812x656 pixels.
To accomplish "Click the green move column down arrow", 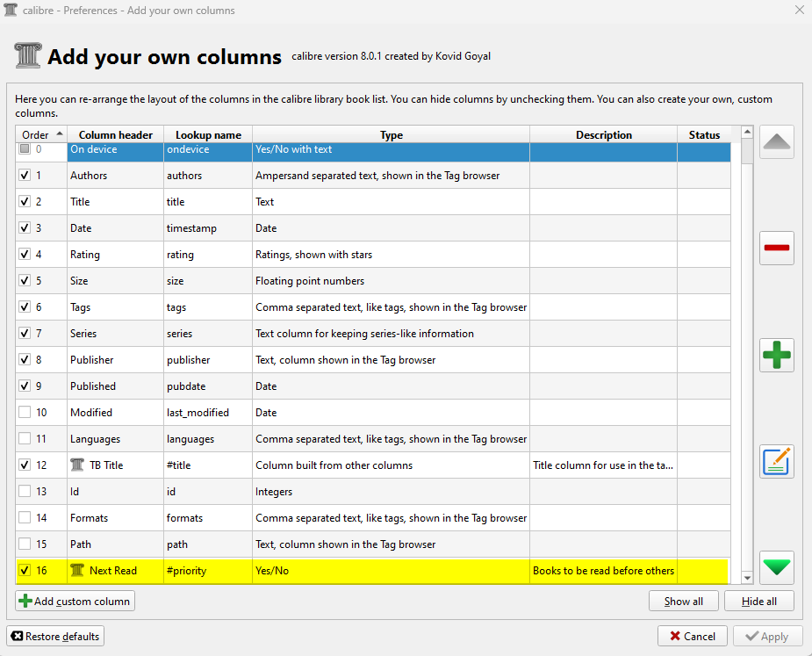I will point(776,567).
